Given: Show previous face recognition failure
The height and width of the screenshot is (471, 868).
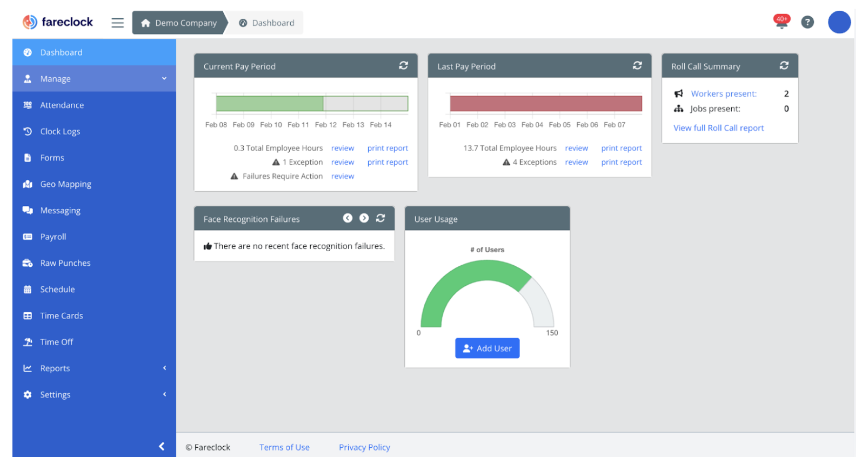Looking at the screenshot, I should (x=348, y=218).
